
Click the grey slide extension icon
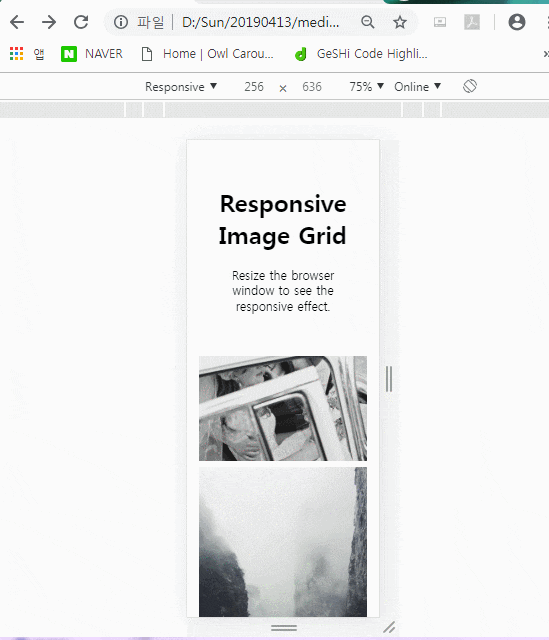[440, 22]
